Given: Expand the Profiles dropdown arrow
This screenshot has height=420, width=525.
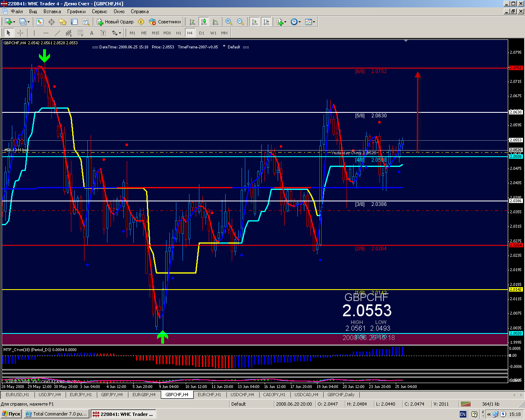Looking at the screenshot, I should pos(28,22).
